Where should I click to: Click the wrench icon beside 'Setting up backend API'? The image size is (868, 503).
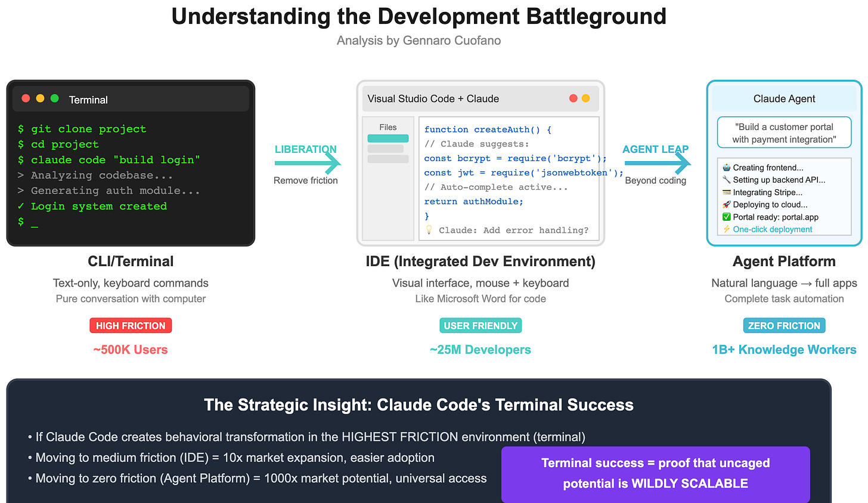coord(726,180)
